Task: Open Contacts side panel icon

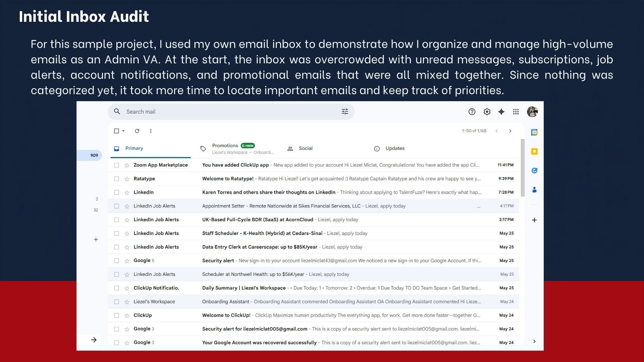Action: (535, 190)
